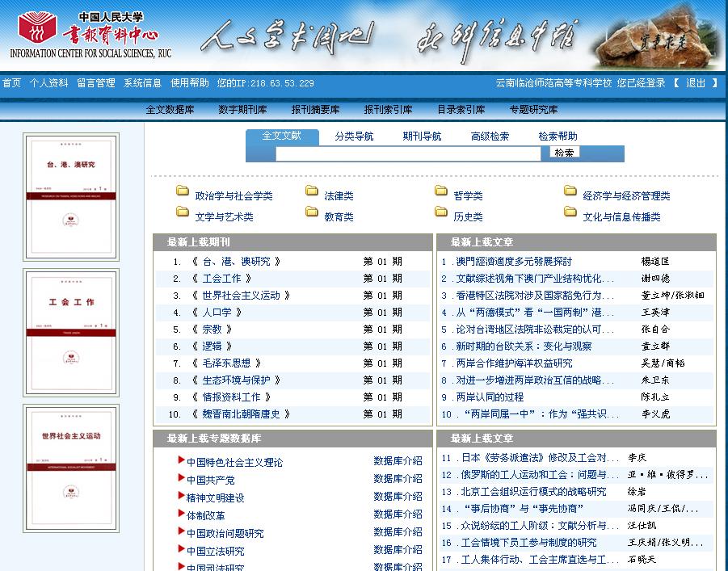728x571 pixels.
Task: Click the folder icon beside 教育类
Action: [312, 212]
